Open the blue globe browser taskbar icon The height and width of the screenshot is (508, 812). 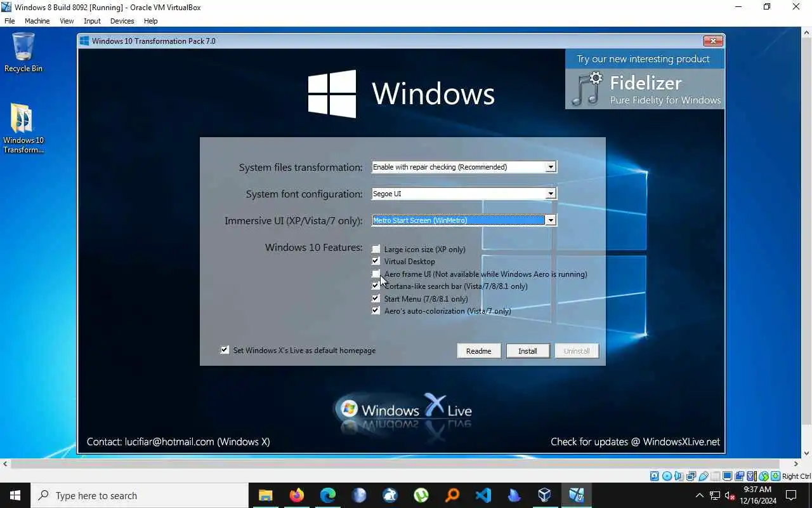(358, 495)
